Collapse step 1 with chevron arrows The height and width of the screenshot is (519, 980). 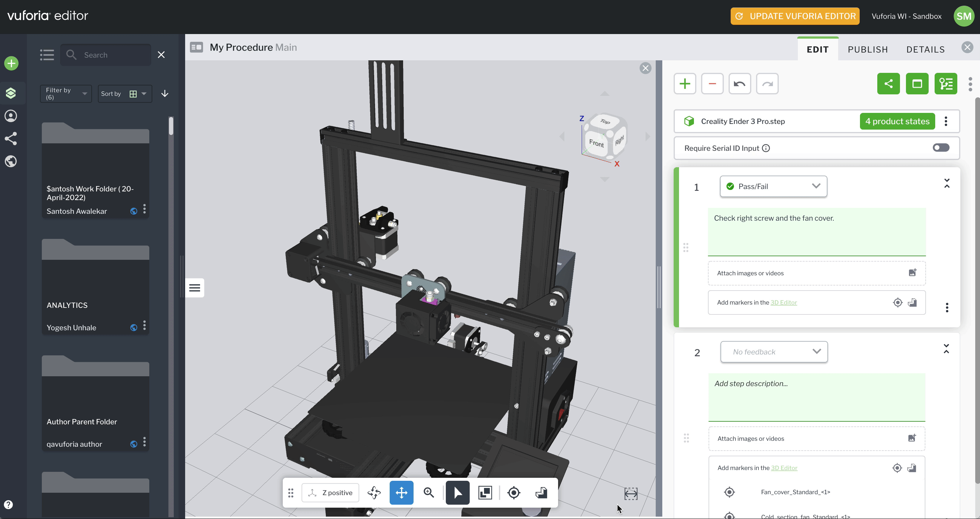coord(947,183)
